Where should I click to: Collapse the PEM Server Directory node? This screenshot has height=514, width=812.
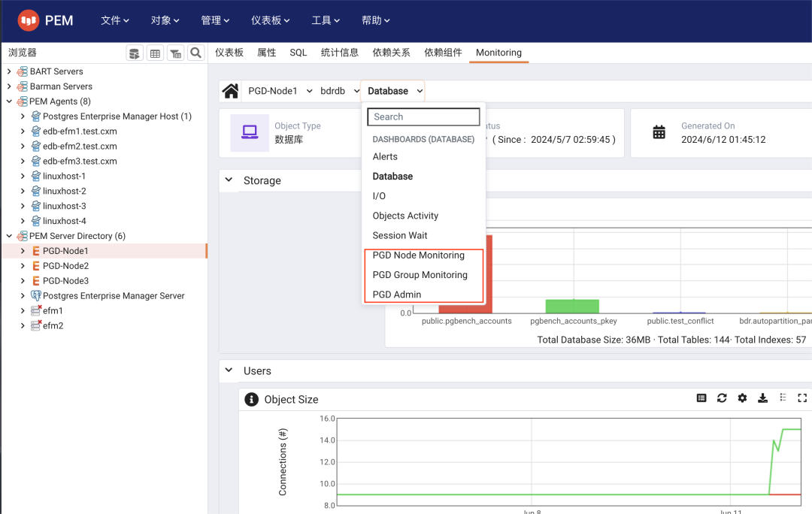(9, 236)
